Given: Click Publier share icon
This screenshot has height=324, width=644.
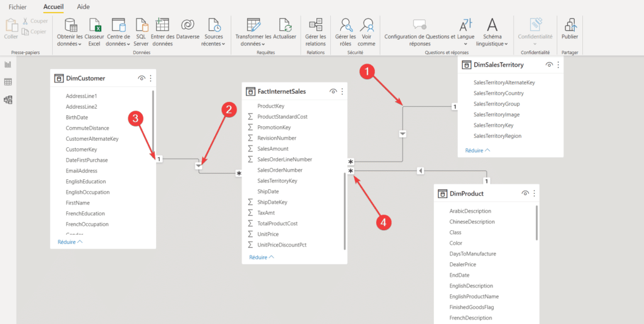Looking at the screenshot, I should [x=570, y=25].
